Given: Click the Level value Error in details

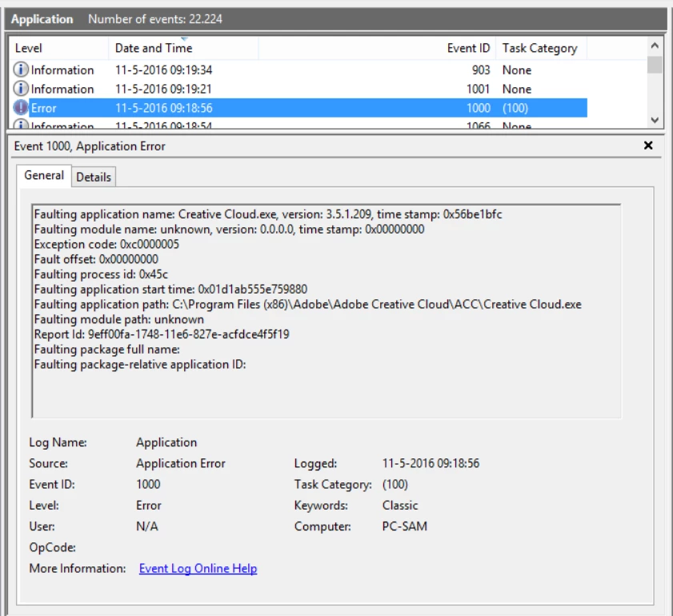Looking at the screenshot, I should click(149, 506).
